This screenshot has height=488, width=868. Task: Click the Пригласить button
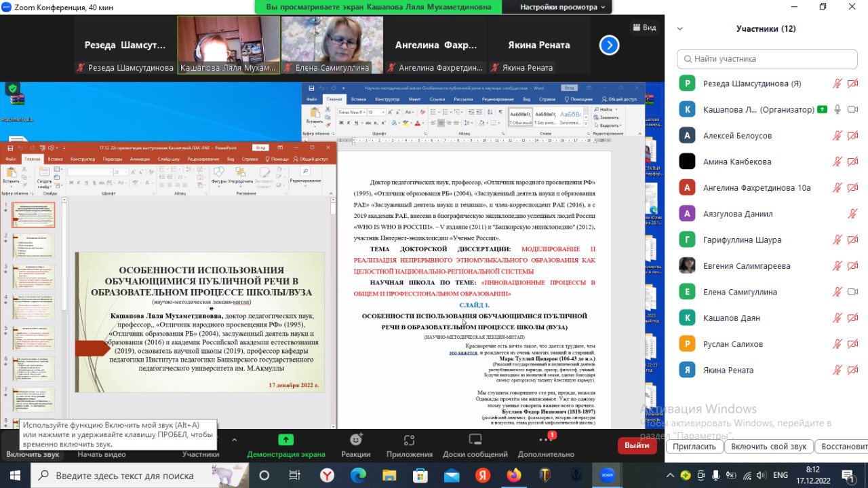tap(694, 447)
